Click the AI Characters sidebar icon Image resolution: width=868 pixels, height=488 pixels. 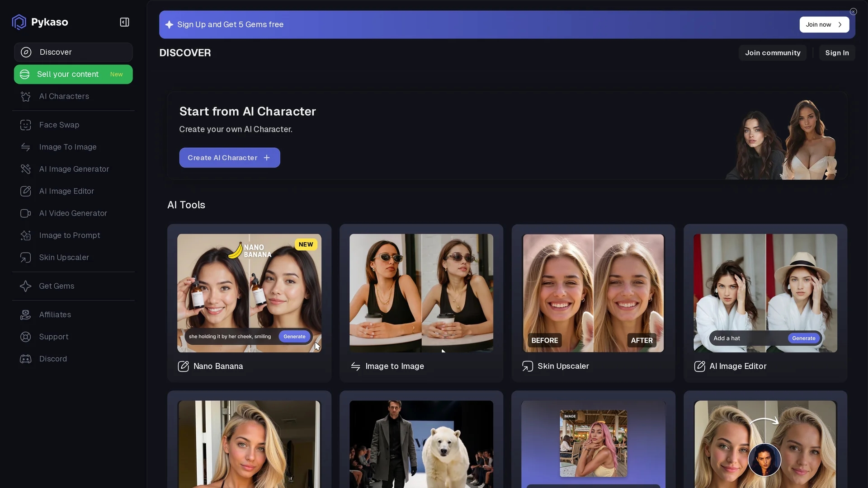point(26,97)
